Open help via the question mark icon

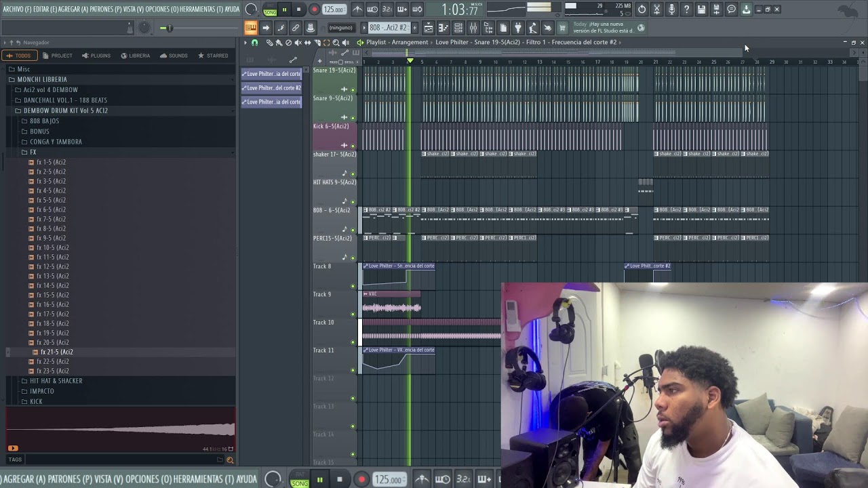686,9
